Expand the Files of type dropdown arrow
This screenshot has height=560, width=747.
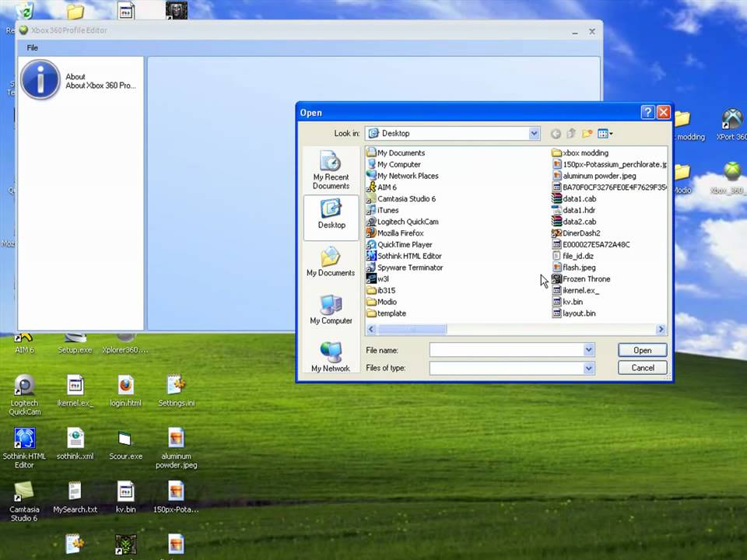click(x=589, y=368)
